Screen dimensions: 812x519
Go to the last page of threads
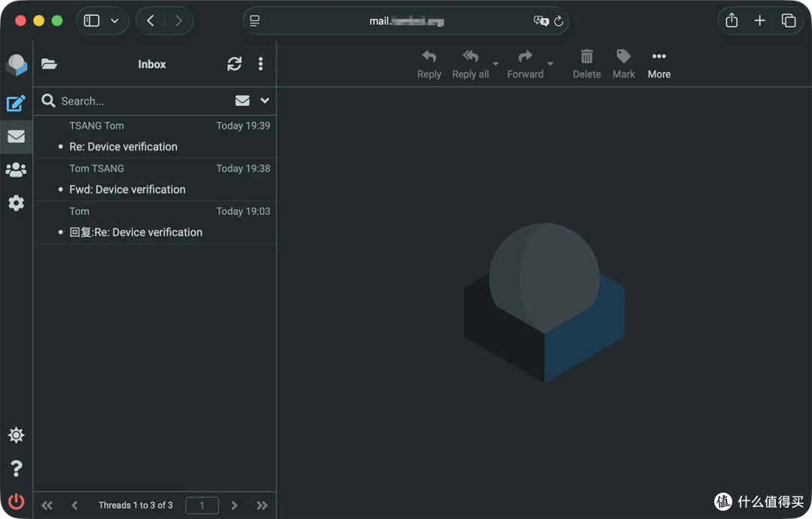pos(262,505)
